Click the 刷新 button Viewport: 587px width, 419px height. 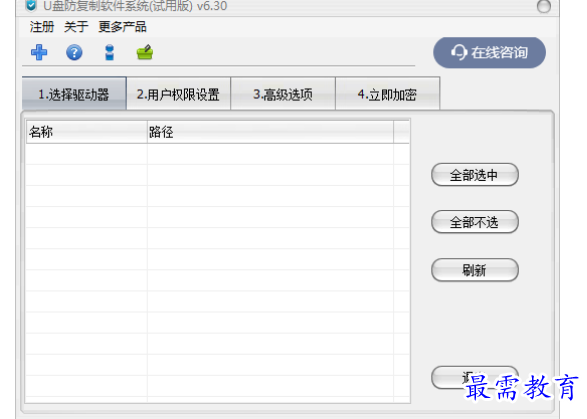pyautogui.click(x=475, y=270)
